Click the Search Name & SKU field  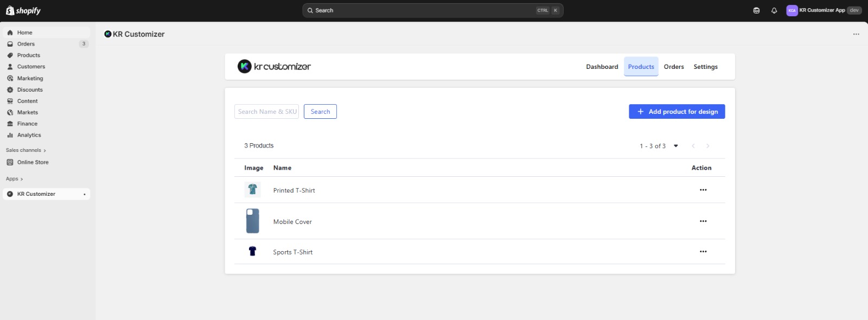tap(267, 112)
